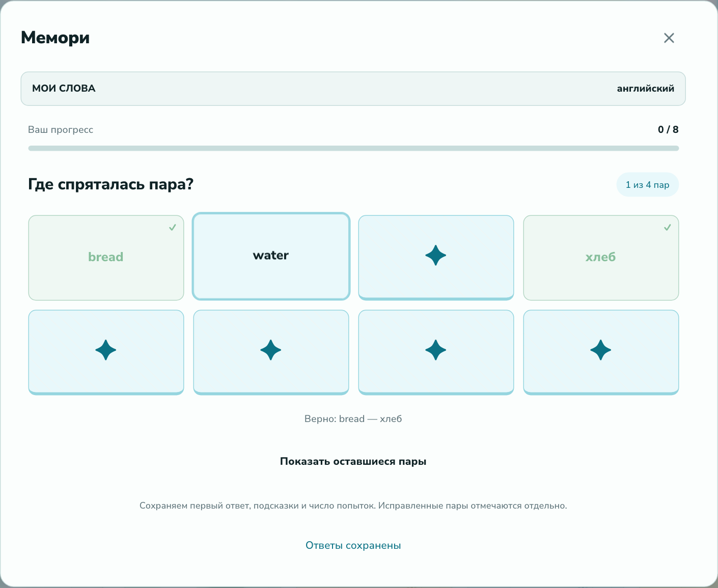
Task: Click the английский language label
Action: [646, 89]
